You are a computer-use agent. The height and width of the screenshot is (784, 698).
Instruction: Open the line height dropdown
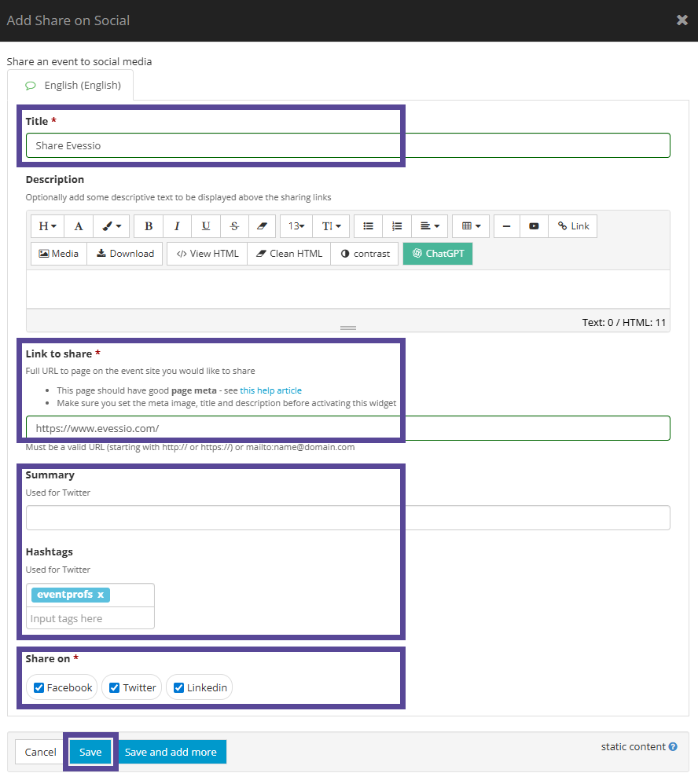click(x=331, y=226)
